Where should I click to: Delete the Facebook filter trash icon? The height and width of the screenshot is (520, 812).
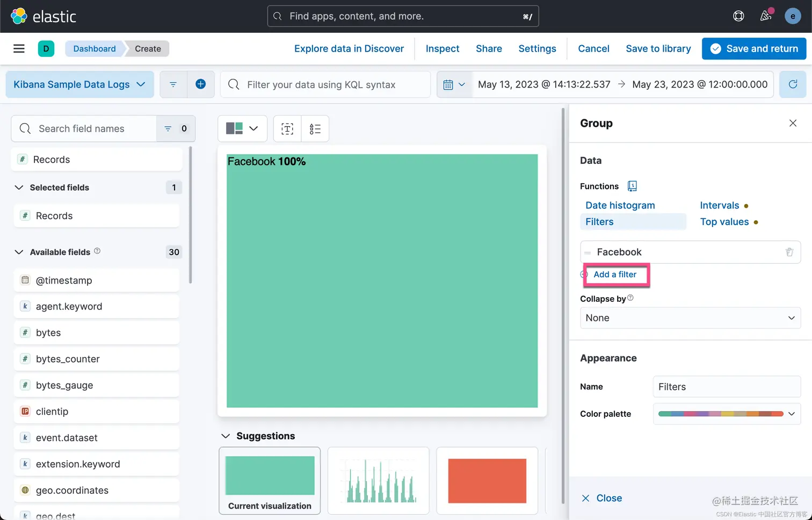(x=789, y=252)
